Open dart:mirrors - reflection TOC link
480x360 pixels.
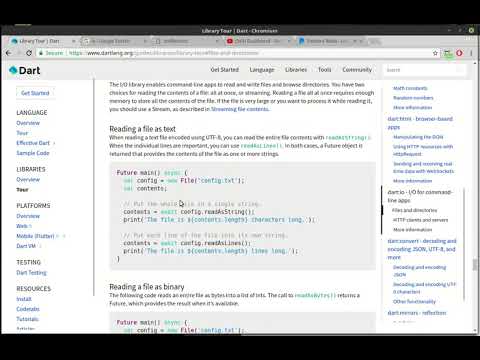417,313
